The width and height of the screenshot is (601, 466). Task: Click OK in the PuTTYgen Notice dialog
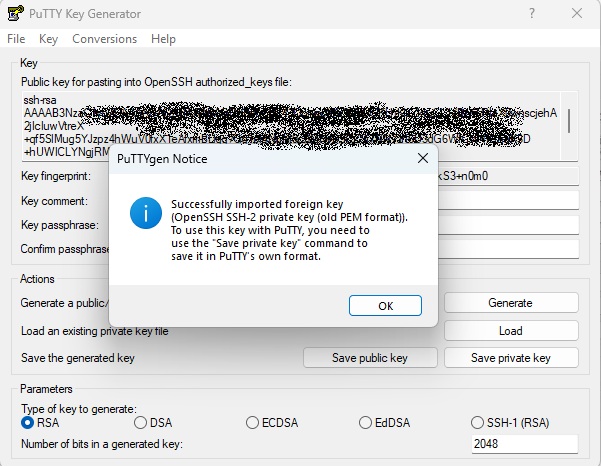pyautogui.click(x=385, y=305)
